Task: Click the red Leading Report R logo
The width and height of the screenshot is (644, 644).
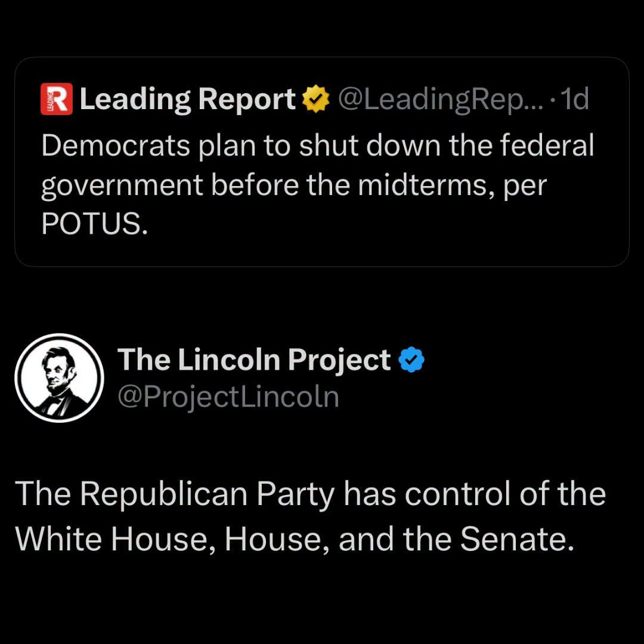Action: click(57, 98)
